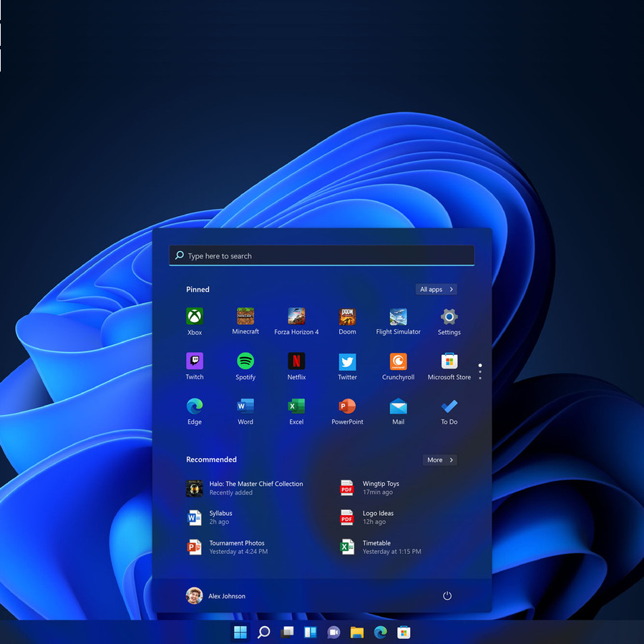Click the All apps button
Viewport: 644px width, 644px height.
tap(436, 289)
